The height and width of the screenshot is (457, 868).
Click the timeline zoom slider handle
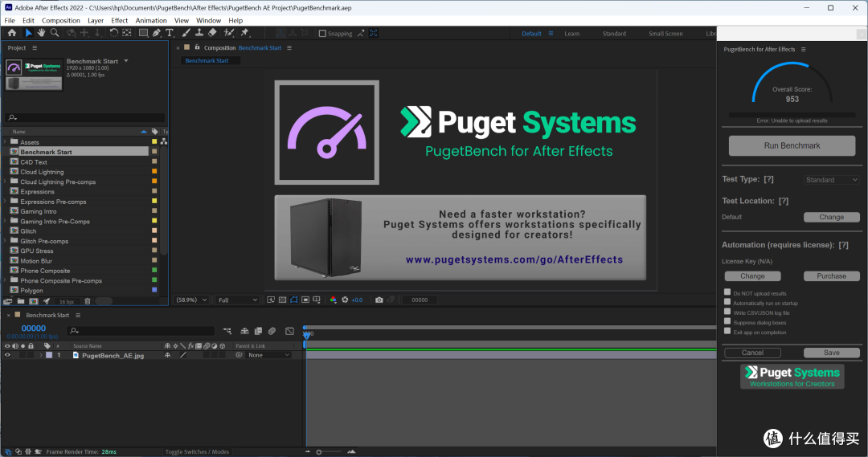point(319,452)
